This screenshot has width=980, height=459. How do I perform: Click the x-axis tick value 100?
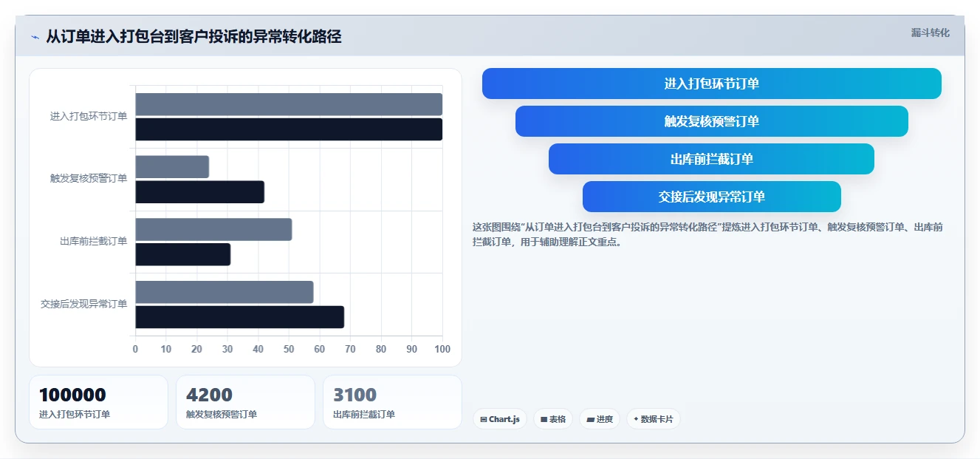[x=442, y=349]
